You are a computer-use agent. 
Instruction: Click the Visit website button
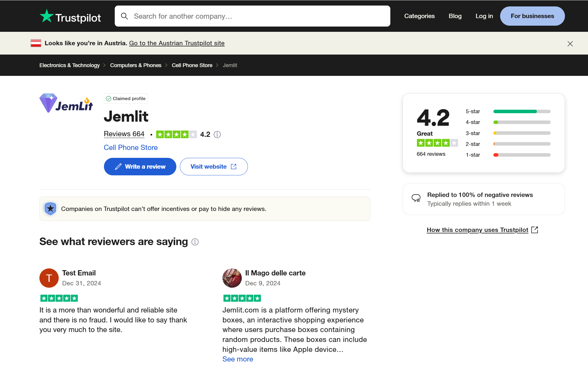point(214,167)
